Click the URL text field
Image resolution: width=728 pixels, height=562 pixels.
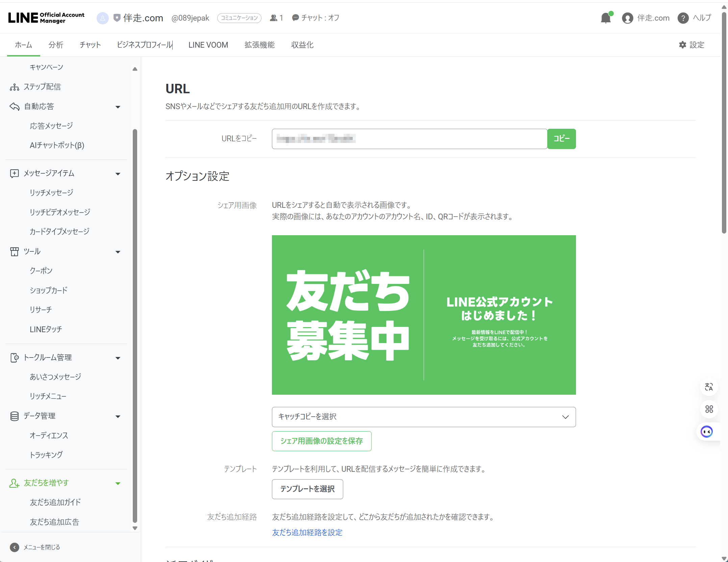(x=409, y=139)
